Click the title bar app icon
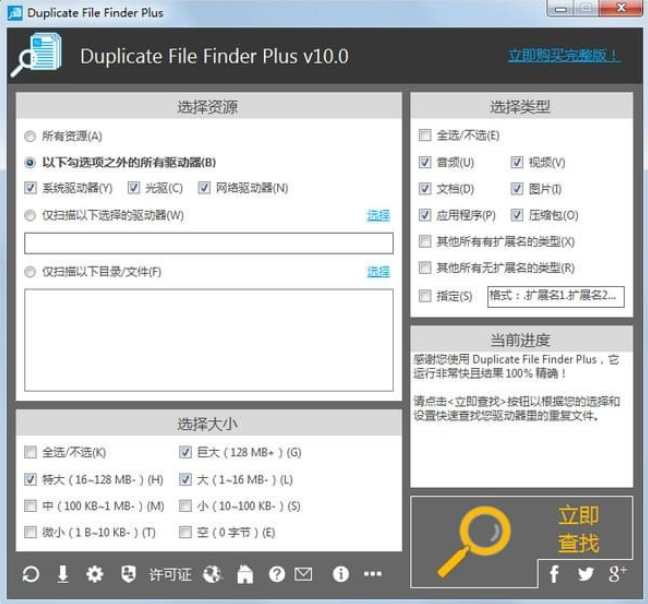Viewport: 648px width, 604px height. [x=15, y=12]
